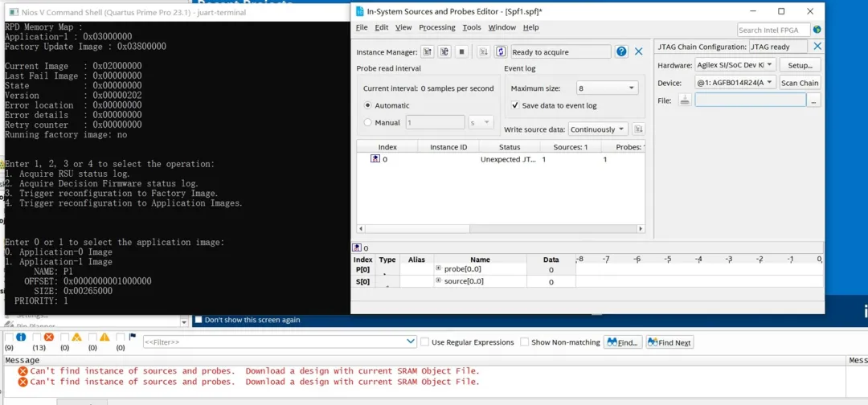The width and height of the screenshot is (868, 405).
Task: Click the read probe data icon
Action: pyautogui.click(x=427, y=51)
